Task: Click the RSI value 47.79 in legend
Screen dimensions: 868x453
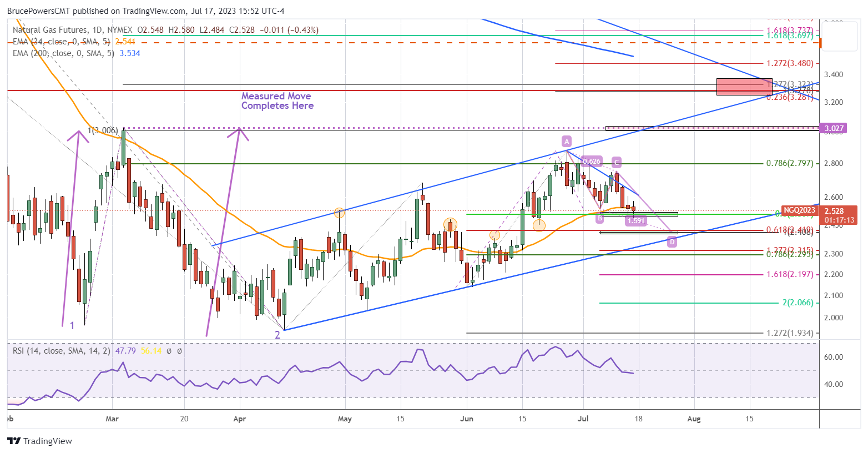Action: pos(125,351)
